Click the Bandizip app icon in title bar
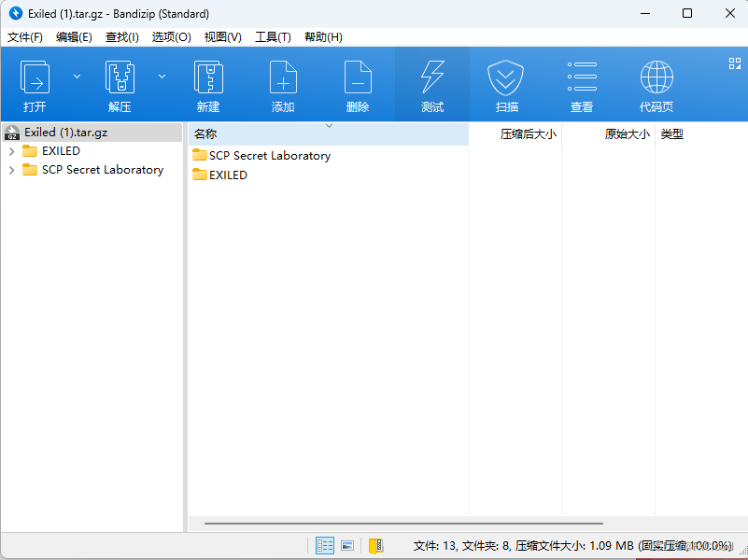This screenshot has height=560, width=748. [15, 13]
